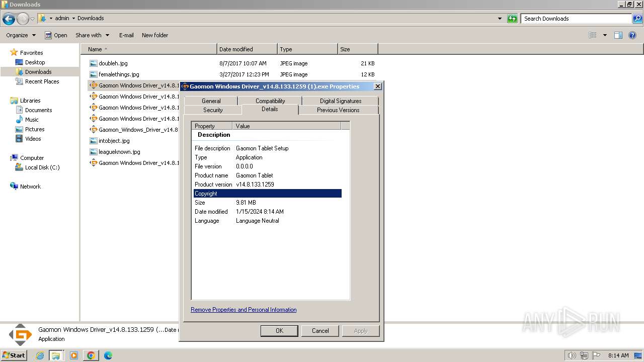Click the Open toolbar button
The height and width of the screenshot is (362, 644).
click(56, 35)
